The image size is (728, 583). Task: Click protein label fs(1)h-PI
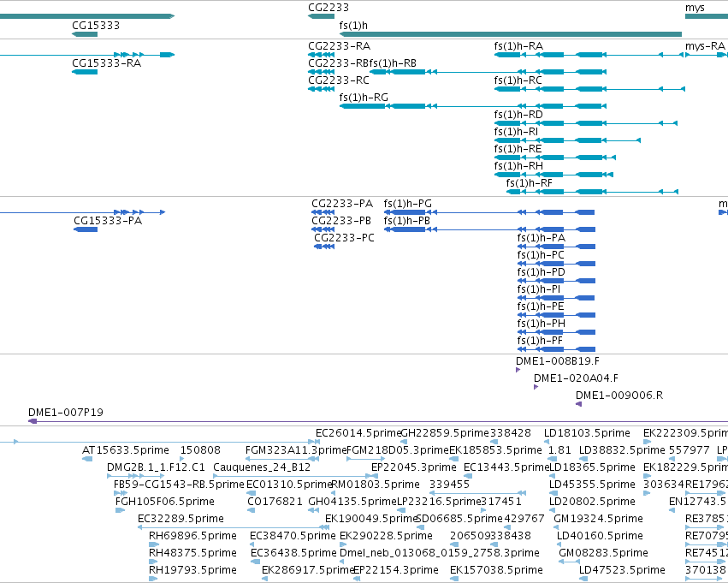tap(539, 289)
